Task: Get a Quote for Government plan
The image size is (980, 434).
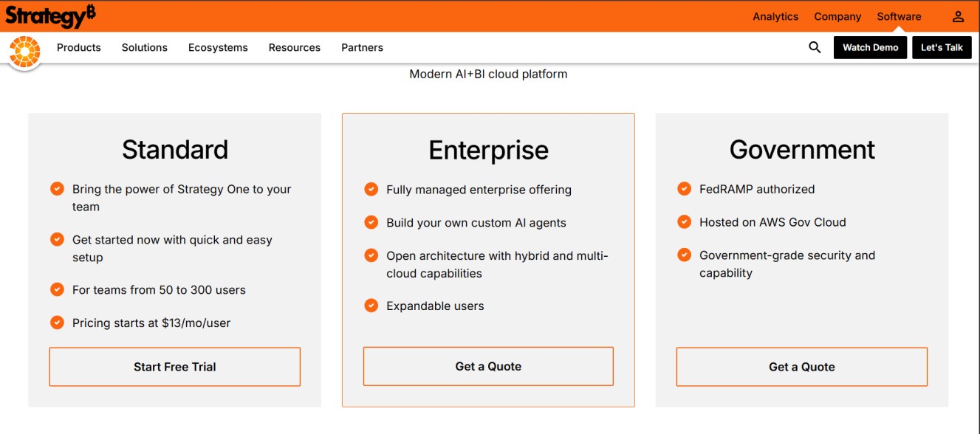Action: (x=802, y=367)
